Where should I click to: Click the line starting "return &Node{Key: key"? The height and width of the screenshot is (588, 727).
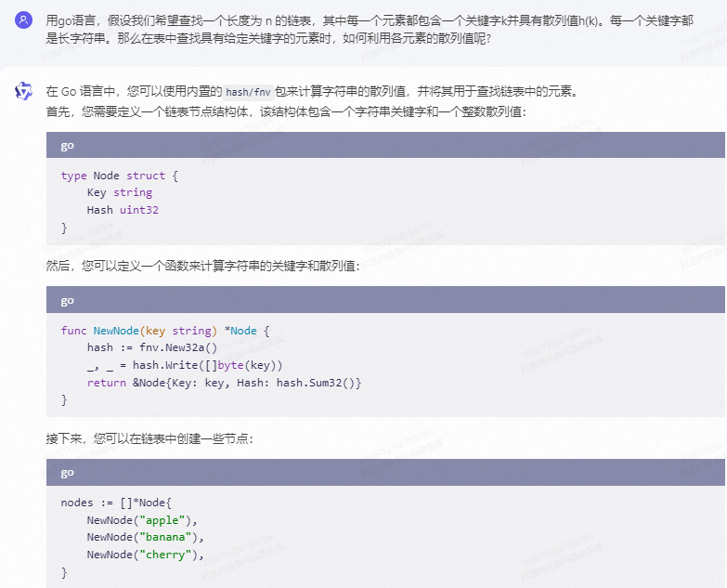pyautogui.click(x=224, y=383)
